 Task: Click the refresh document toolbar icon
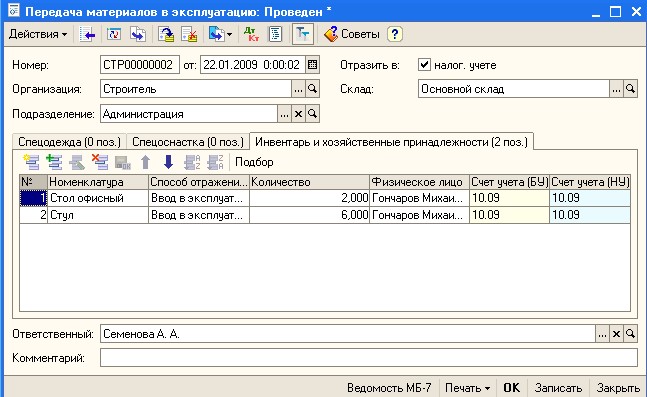click(114, 34)
